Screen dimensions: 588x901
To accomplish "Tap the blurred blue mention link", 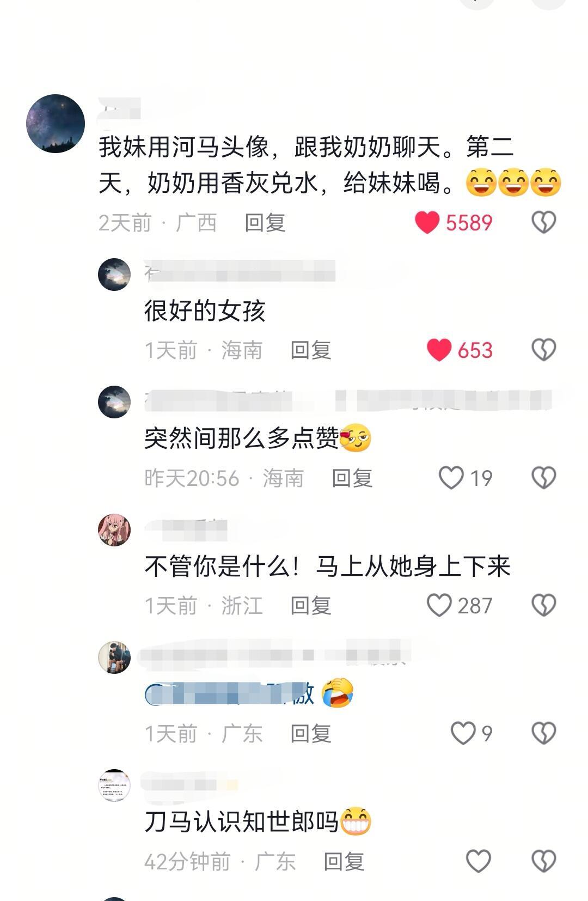I will point(229,694).
